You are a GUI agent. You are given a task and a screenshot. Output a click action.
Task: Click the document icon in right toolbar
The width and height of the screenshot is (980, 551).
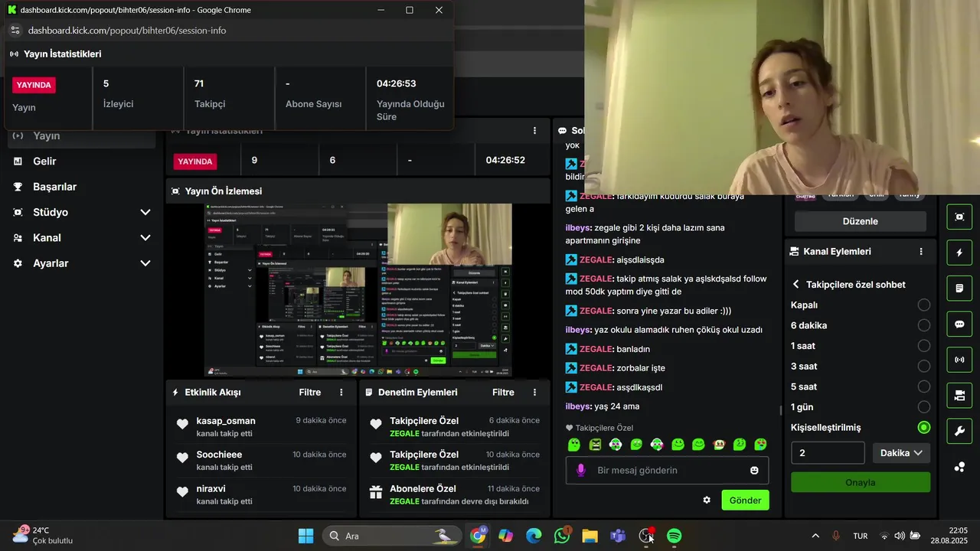coord(959,289)
